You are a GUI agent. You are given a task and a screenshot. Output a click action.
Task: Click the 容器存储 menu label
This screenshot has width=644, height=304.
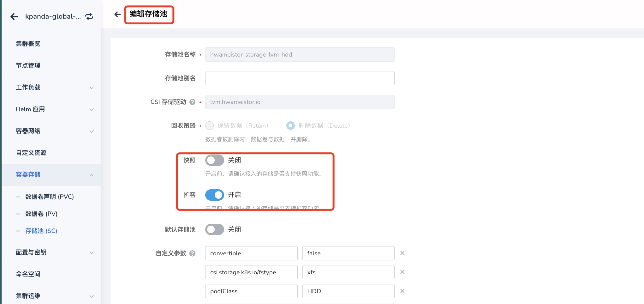pyautogui.click(x=28, y=174)
